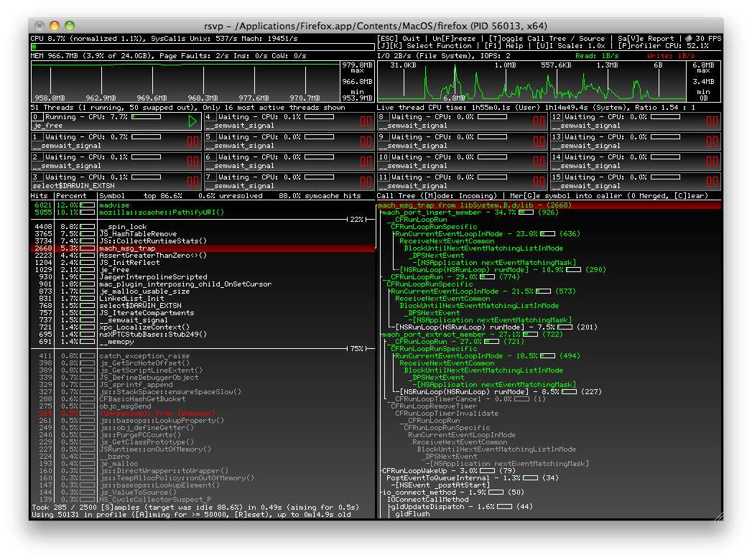Click the Call Tree panel header label
Image resolution: width=752 pixels, height=560 pixels.
[396, 195]
